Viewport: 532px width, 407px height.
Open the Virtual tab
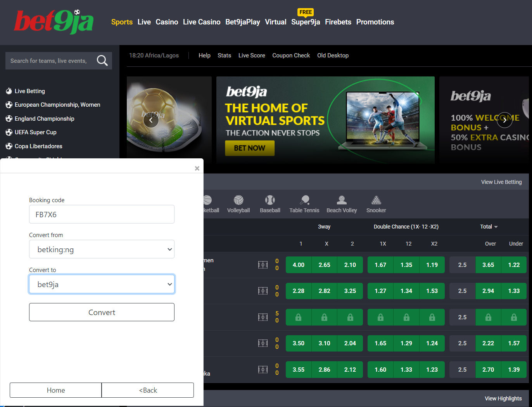click(x=276, y=22)
